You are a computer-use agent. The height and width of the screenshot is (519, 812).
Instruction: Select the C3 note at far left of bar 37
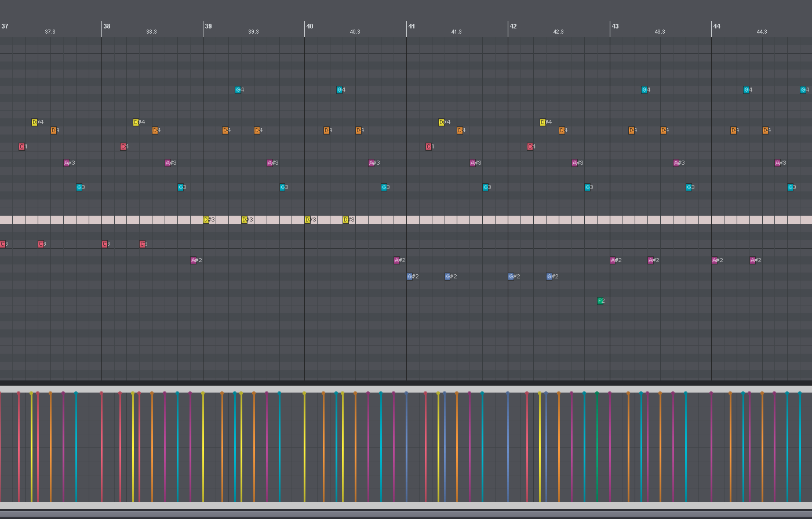[x=3, y=244]
